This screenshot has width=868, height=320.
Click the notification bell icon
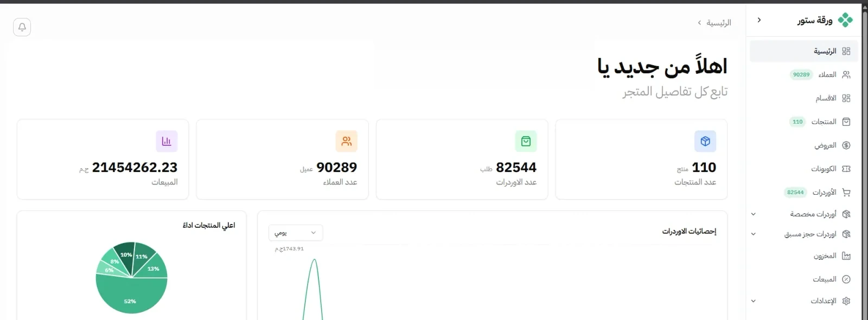pos(22,27)
